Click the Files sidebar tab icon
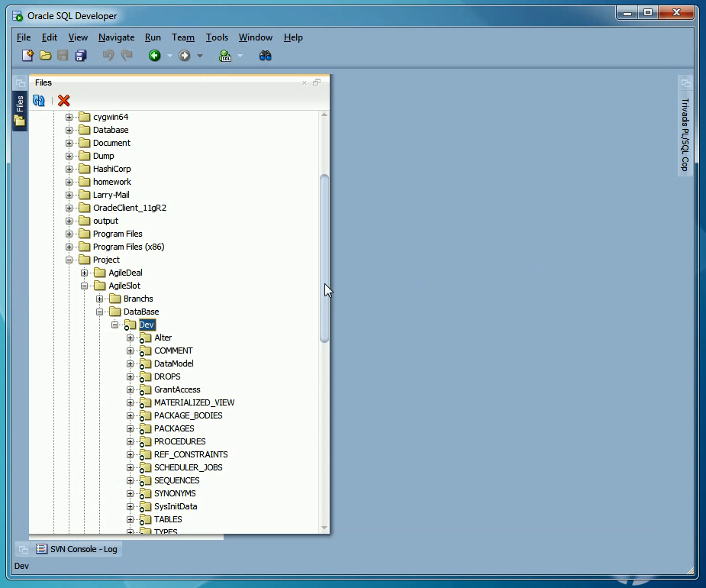 pyautogui.click(x=19, y=111)
